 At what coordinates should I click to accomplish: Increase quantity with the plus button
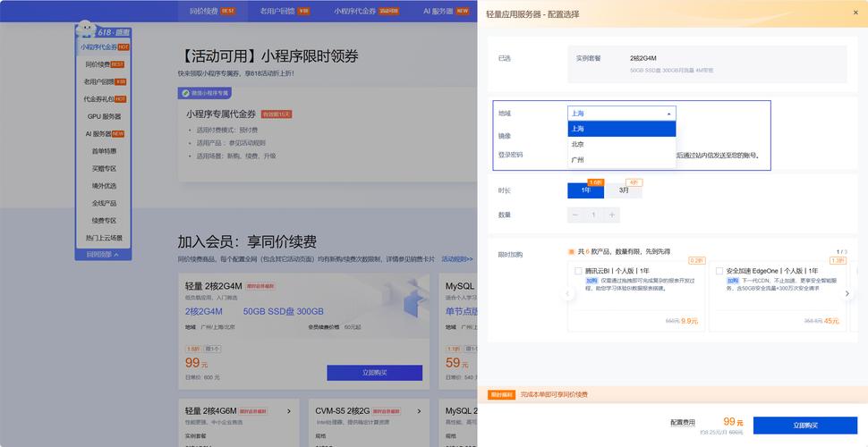(x=612, y=215)
